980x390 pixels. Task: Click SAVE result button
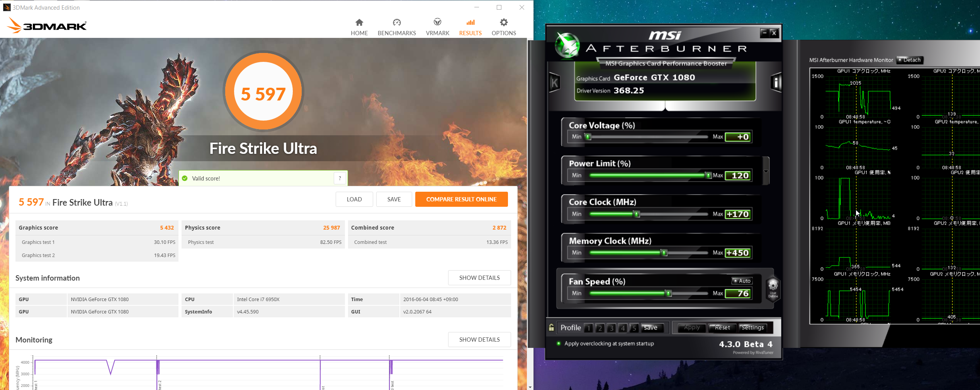(x=394, y=199)
